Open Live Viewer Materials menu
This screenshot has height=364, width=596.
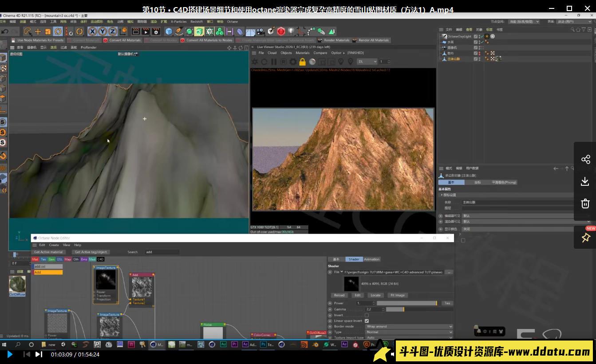tap(303, 53)
